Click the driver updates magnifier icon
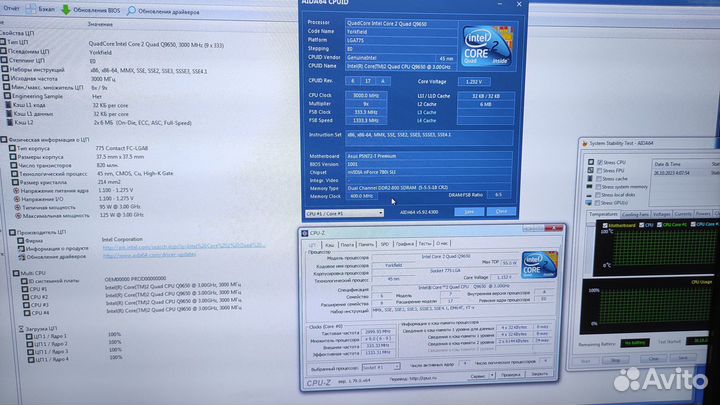This screenshot has height=405, width=720. tap(131, 11)
